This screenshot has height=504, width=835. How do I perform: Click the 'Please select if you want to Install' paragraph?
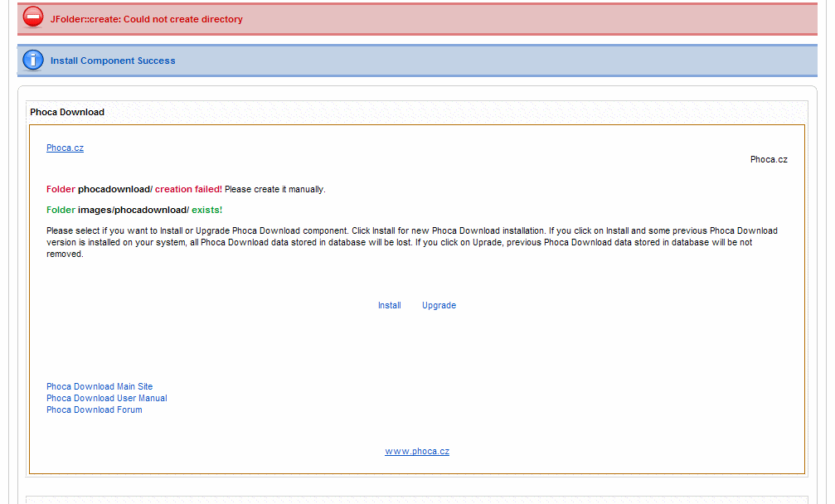point(411,242)
